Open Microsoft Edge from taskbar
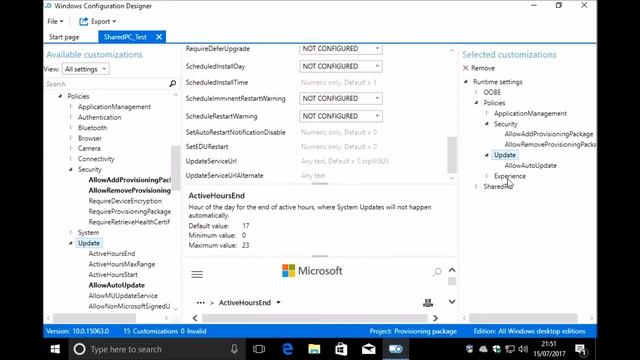The width and height of the screenshot is (640, 360). (x=287, y=349)
